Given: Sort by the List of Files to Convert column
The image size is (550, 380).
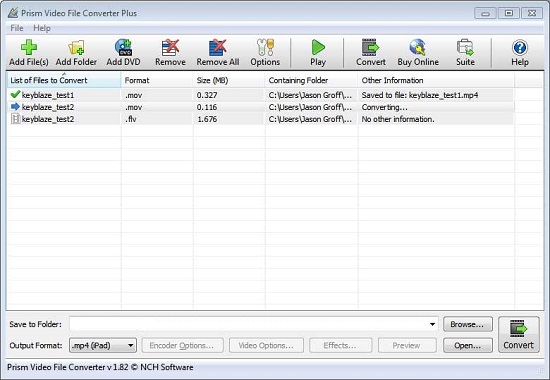Looking at the screenshot, I should pos(64,80).
